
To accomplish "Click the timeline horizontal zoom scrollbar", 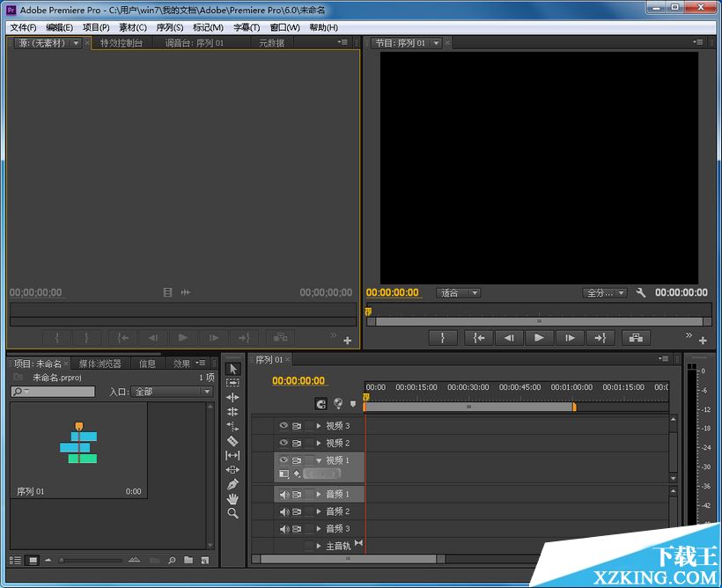I will click(x=349, y=559).
